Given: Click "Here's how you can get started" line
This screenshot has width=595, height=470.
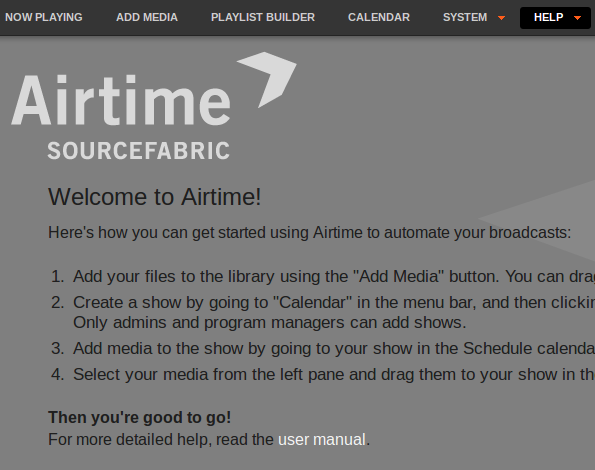Looking at the screenshot, I should click(x=309, y=233).
